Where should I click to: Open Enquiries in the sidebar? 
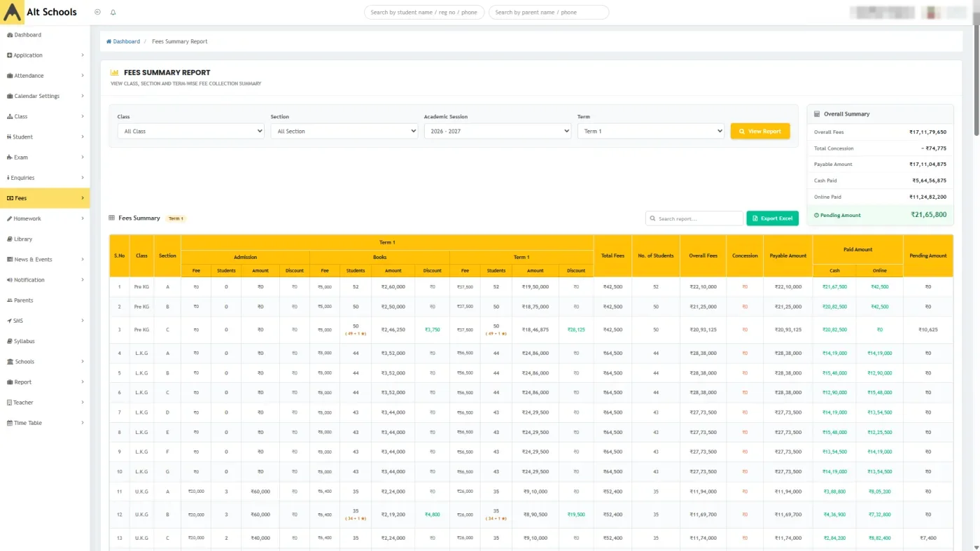(x=45, y=178)
